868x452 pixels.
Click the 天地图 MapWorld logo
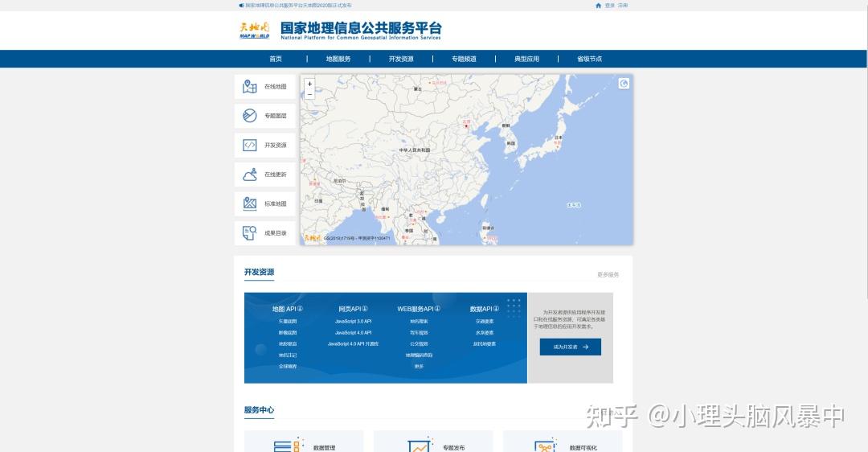[255, 30]
